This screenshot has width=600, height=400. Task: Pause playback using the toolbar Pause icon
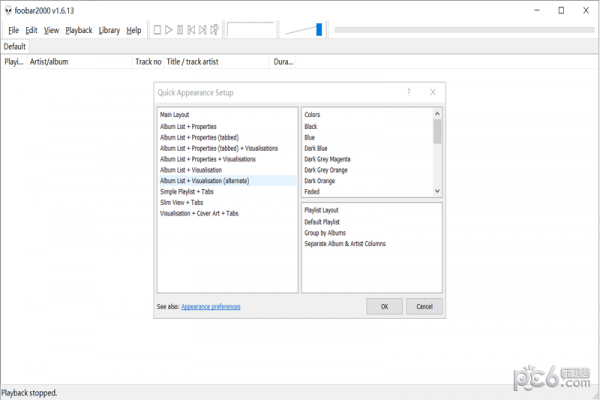[x=180, y=30]
